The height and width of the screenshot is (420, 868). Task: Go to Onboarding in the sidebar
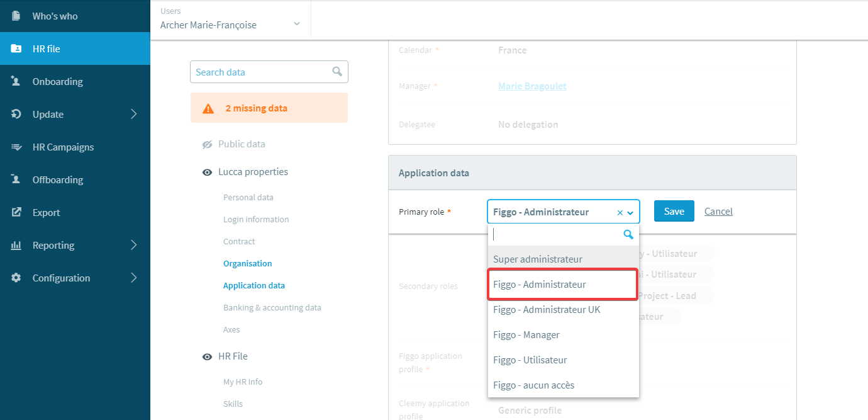tap(75, 81)
